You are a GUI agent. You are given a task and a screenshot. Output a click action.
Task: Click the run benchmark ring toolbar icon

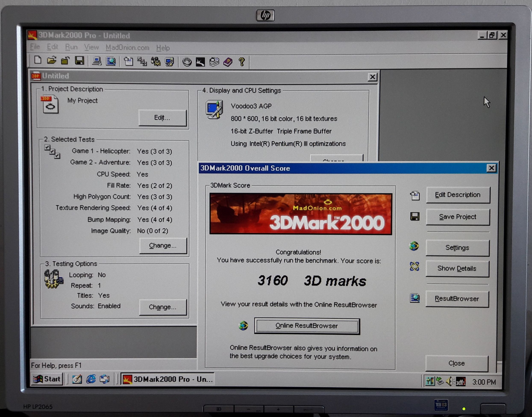coord(187,62)
